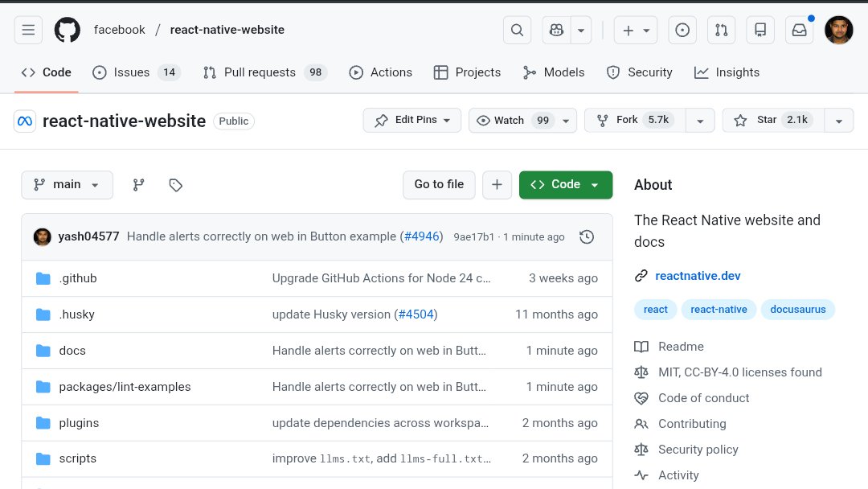Viewport: 868px width, 489px height.
Task: Open yash04577 author link
Action: 88,236
